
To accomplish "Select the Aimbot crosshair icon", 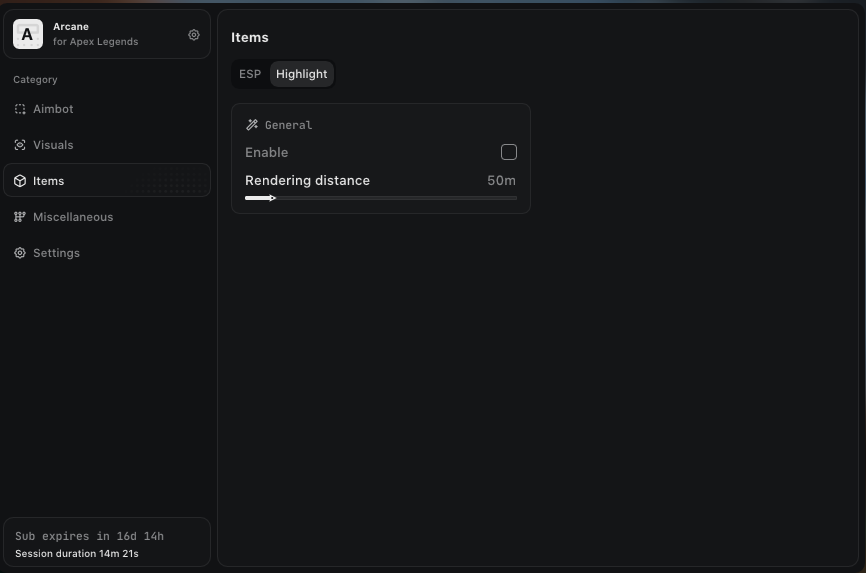I will pos(20,109).
